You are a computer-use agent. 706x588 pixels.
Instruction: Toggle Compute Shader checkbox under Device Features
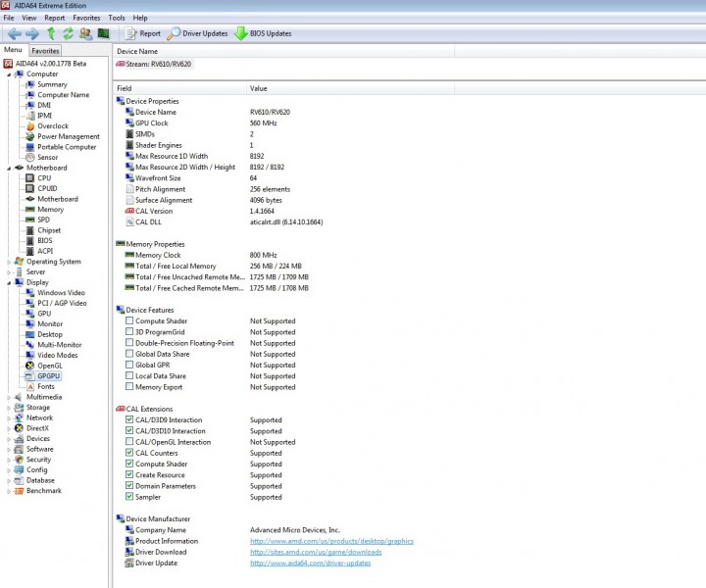pos(129,320)
